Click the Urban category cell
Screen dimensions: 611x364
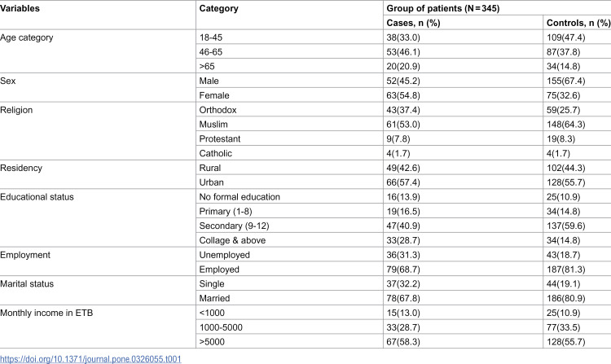[211, 182]
